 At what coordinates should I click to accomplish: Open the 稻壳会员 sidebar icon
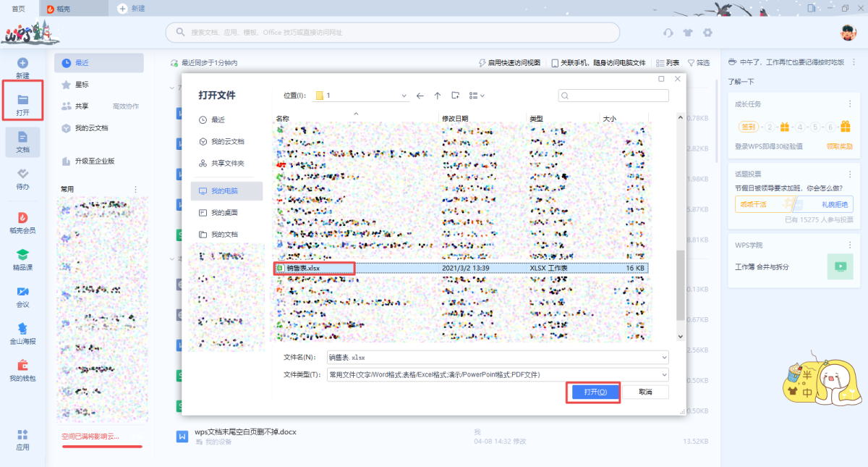[x=22, y=217]
